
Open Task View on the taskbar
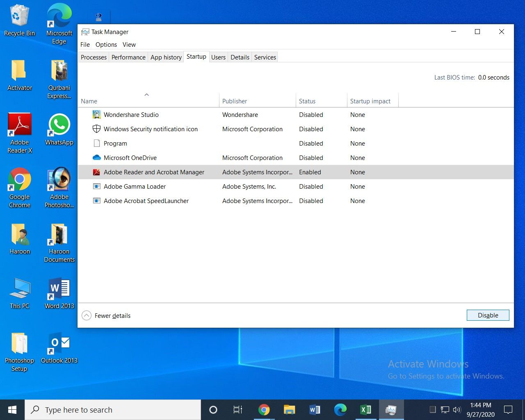[x=238, y=410]
